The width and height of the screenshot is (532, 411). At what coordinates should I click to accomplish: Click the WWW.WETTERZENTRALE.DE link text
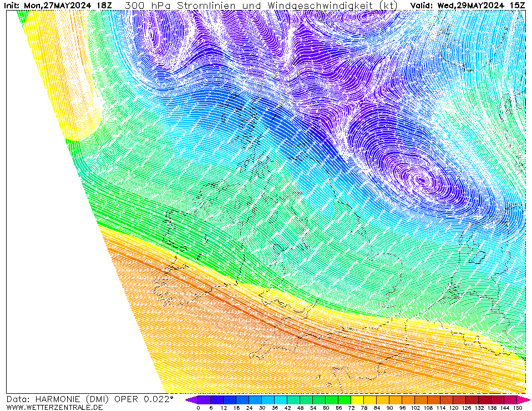tap(54, 407)
